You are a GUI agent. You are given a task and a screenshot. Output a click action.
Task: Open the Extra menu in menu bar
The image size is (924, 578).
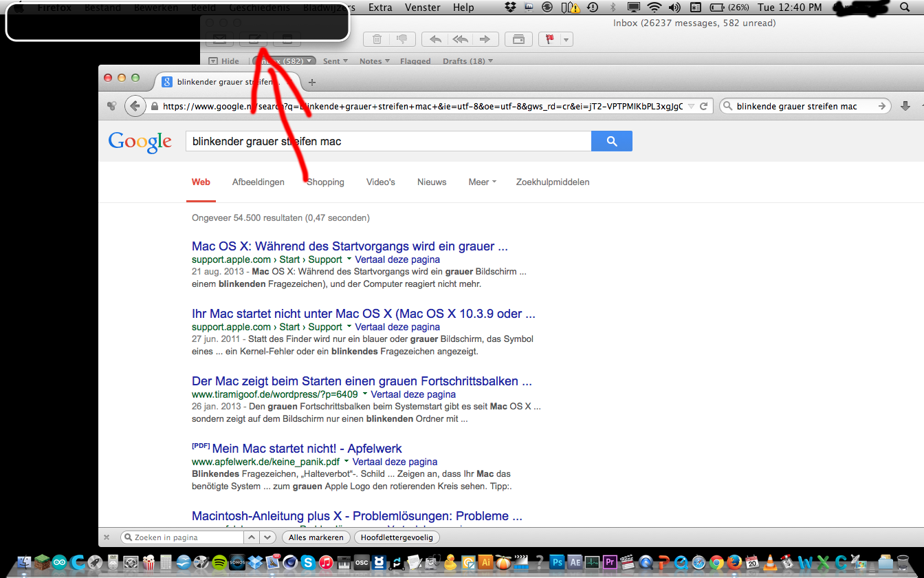[380, 8]
